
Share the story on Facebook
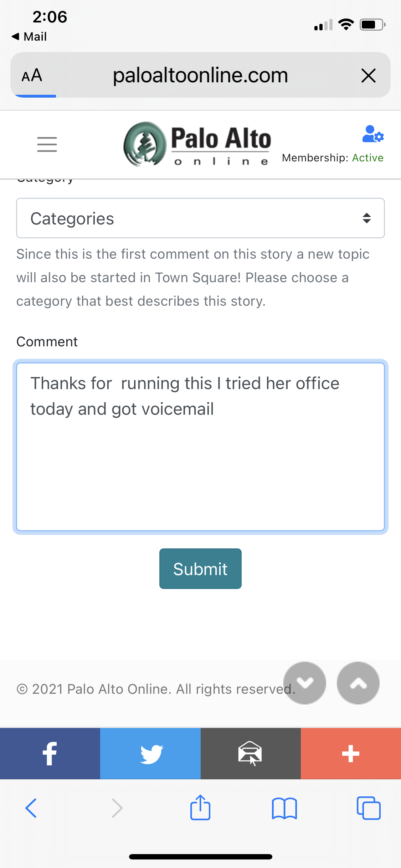coord(50,753)
